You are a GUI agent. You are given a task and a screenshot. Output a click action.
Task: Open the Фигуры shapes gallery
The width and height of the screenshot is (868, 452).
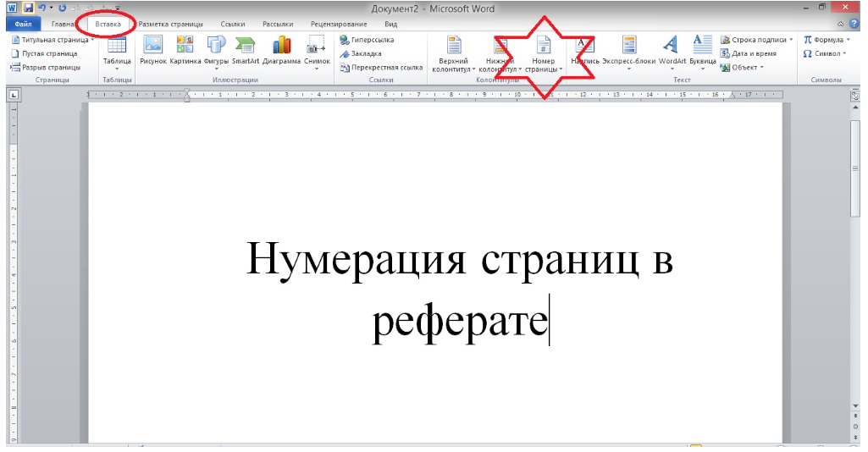[216, 52]
